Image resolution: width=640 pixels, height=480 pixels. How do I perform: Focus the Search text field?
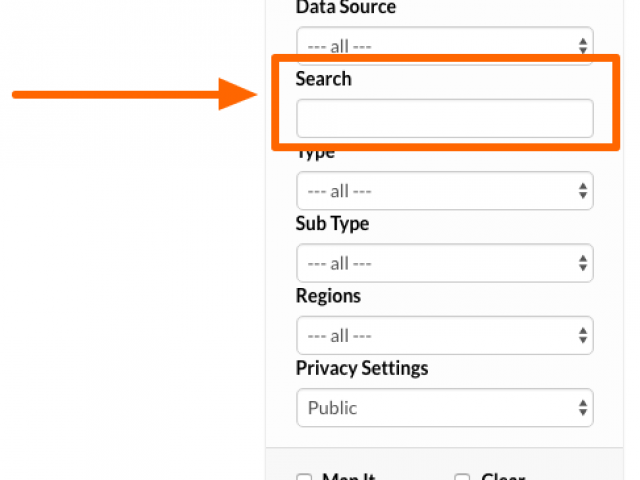pyautogui.click(x=445, y=118)
